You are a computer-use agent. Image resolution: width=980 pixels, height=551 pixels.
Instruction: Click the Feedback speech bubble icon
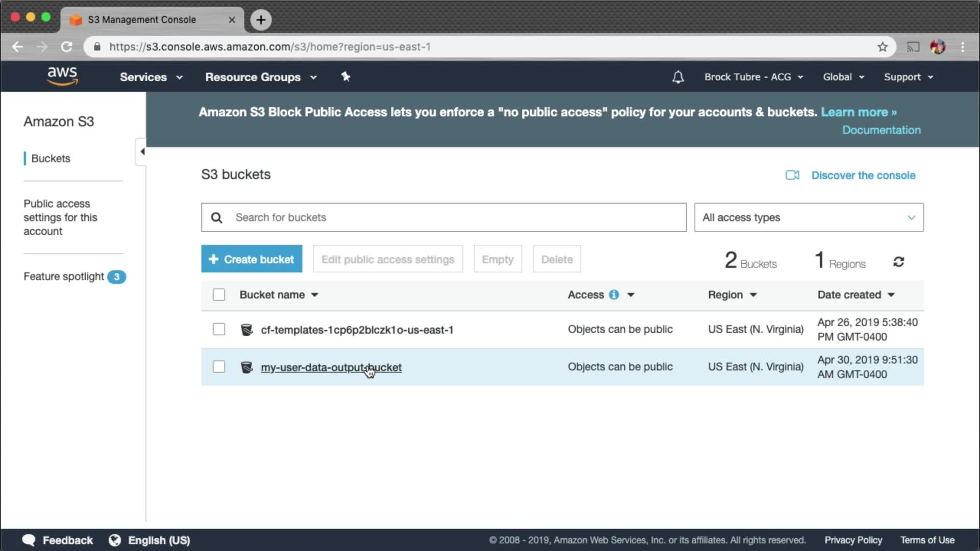(x=29, y=540)
